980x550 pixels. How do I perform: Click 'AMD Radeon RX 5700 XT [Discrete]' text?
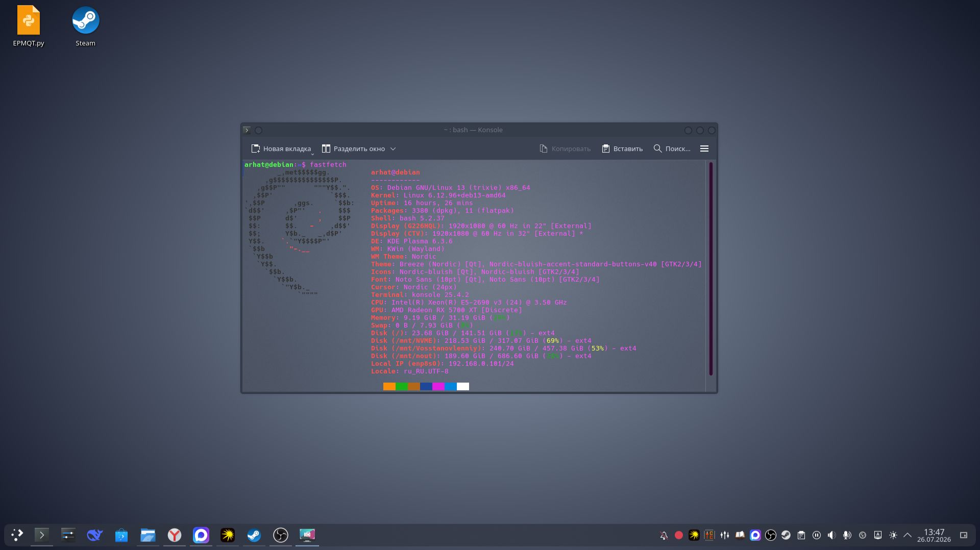pos(457,310)
